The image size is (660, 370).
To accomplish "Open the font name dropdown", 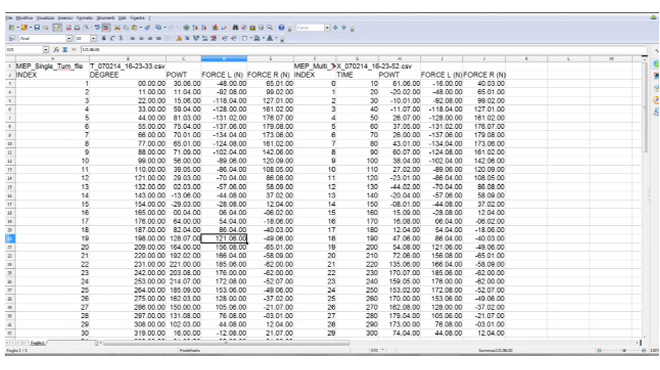I will coord(69,38).
